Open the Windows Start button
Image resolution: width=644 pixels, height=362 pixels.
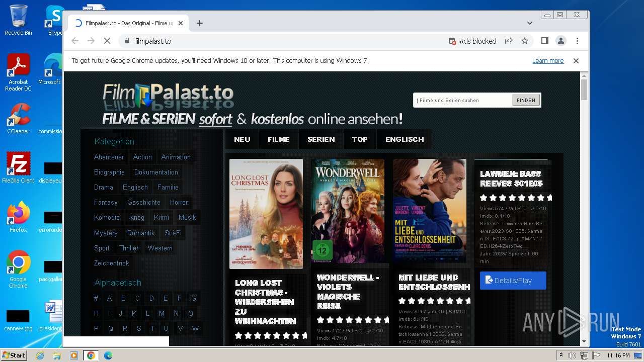14,355
